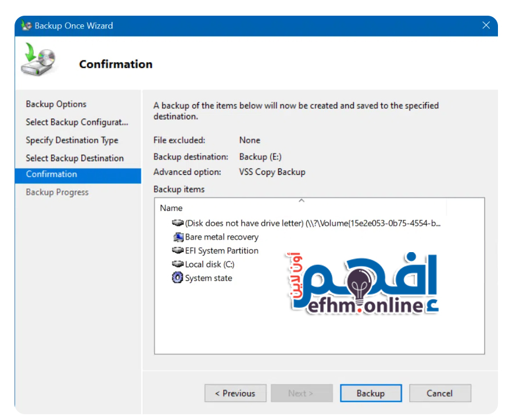509x420 pixels.
Task: Select the System state list entry
Action: coord(208,278)
